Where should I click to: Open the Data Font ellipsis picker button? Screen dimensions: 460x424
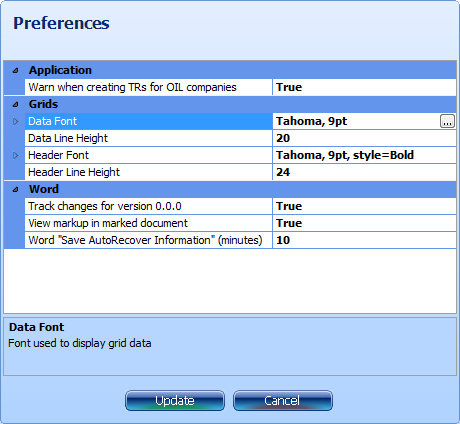point(447,121)
